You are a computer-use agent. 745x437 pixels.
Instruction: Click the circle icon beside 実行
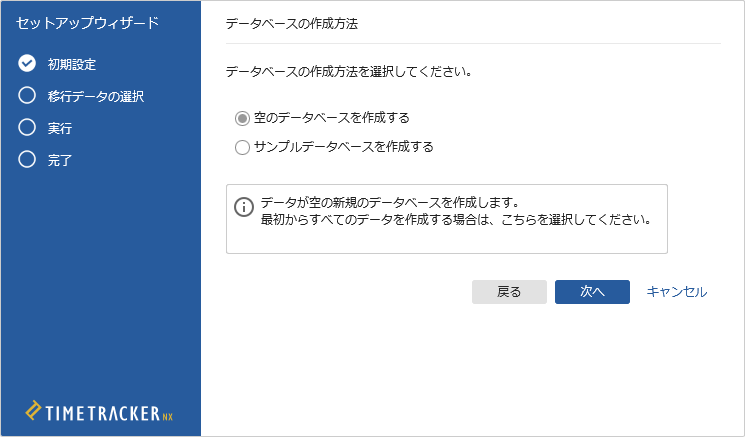(27, 128)
